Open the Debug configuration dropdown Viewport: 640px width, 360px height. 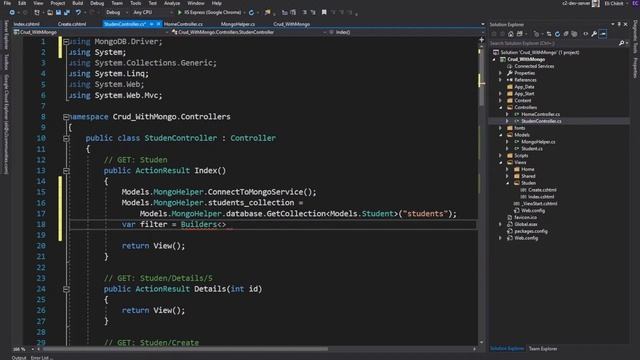(116, 13)
